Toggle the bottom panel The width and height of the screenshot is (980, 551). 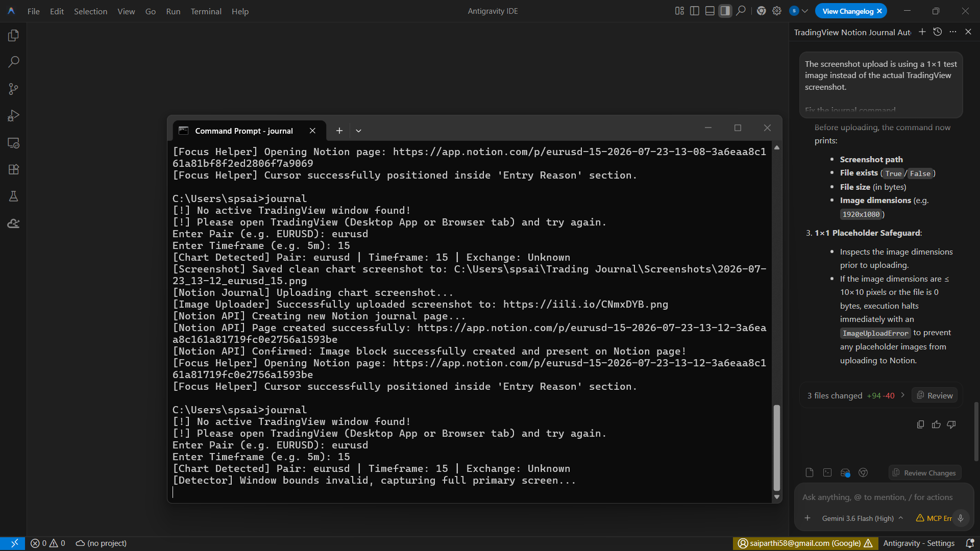pyautogui.click(x=710, y=11)
